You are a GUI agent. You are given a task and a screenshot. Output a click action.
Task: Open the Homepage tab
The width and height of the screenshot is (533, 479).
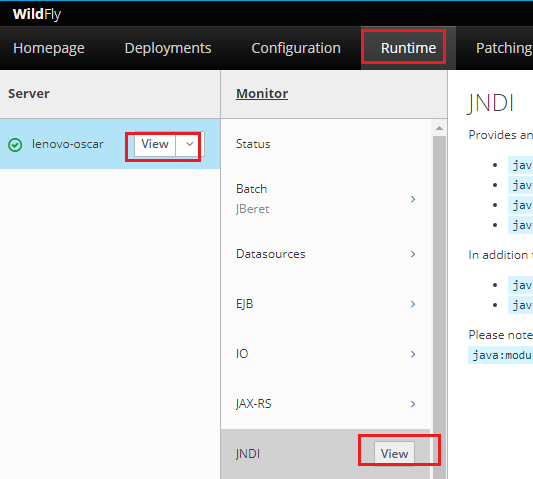pyautogui.click(x=49, y=48)
